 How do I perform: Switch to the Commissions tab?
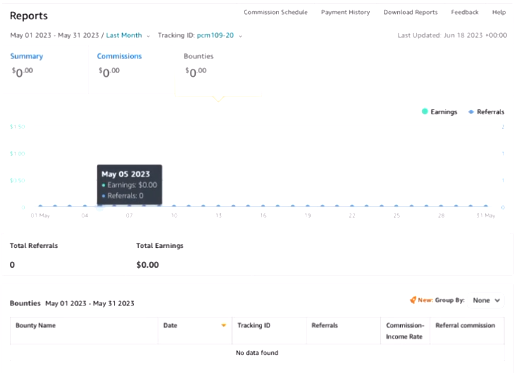pyautogui.click(x=119, y=56)
